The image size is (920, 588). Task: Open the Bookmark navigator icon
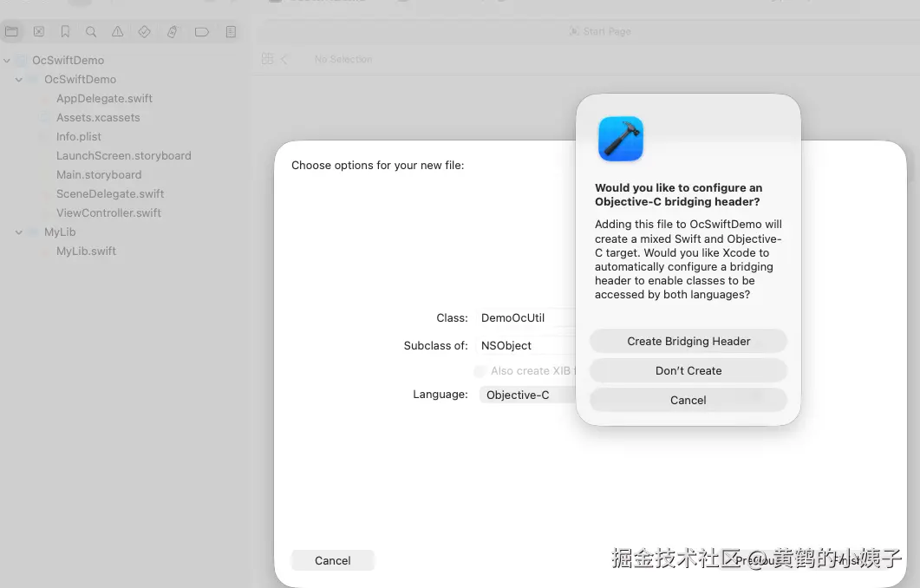point(65,32)
